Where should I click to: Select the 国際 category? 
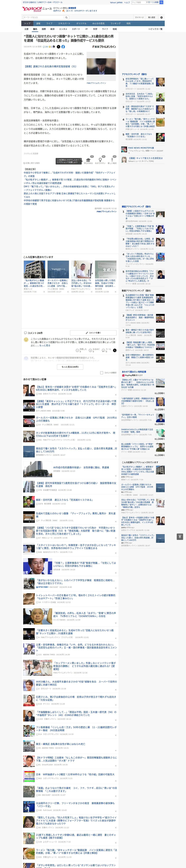(44, 29)
